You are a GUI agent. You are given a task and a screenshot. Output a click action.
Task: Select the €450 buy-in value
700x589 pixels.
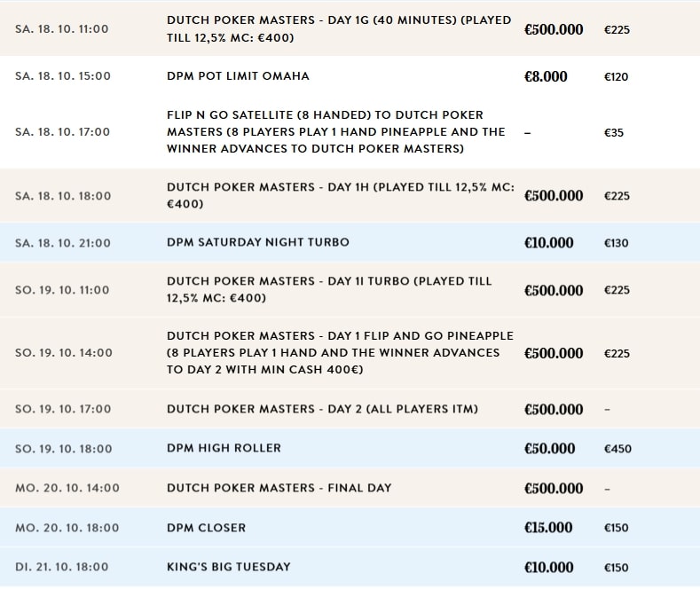point(617,449)
